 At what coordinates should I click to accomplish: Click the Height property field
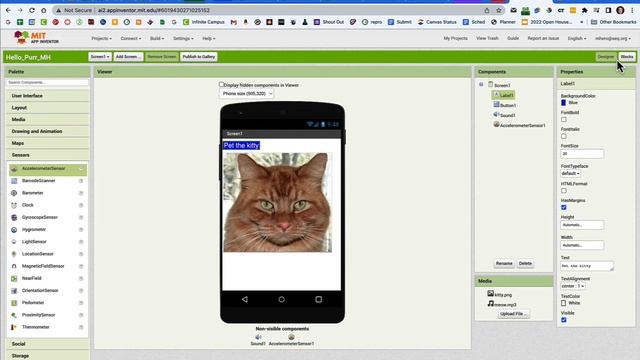coord(582,225)
